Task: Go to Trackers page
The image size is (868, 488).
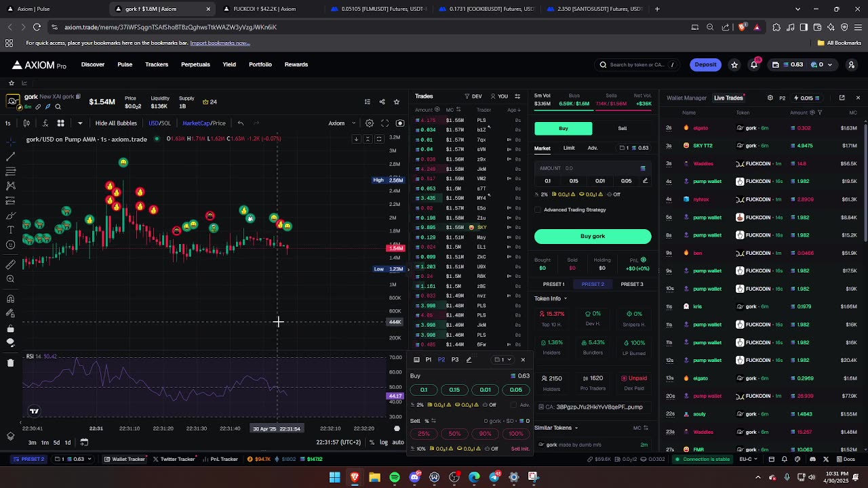Action: point(157,64)
